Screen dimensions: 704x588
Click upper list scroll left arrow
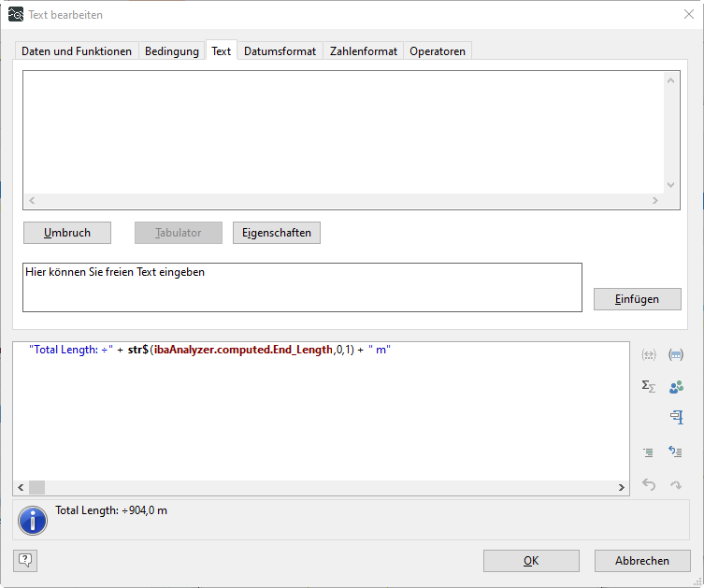coord(32,201)
